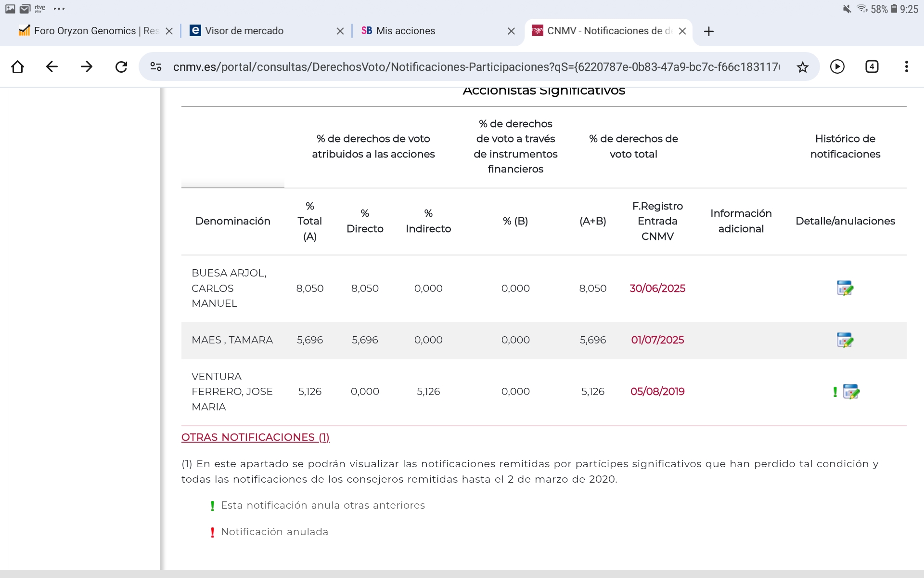The image size is (924, 578).
Task: Click the Detalle/anulaciones header
Action: click(845, 221)
